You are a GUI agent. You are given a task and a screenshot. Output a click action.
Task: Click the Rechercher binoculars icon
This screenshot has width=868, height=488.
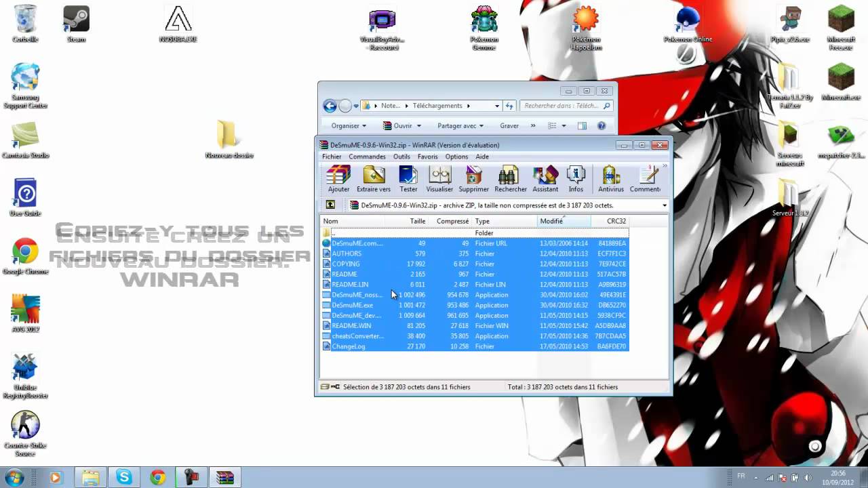pos(511,179)
